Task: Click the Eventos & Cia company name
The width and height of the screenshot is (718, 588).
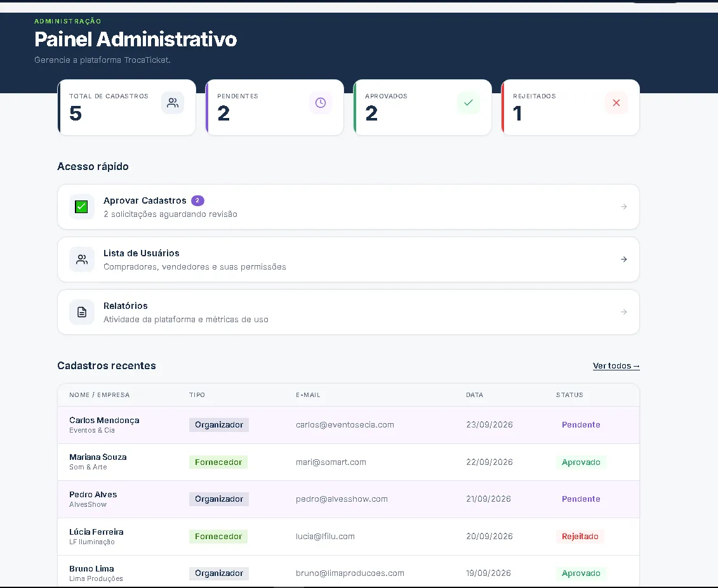Action: 92,430
